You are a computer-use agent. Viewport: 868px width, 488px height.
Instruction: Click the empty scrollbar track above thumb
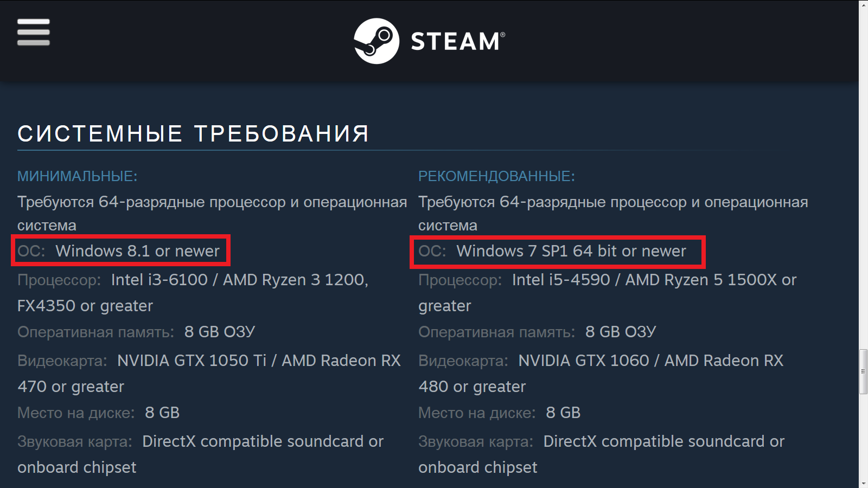[x=863, y=179]
